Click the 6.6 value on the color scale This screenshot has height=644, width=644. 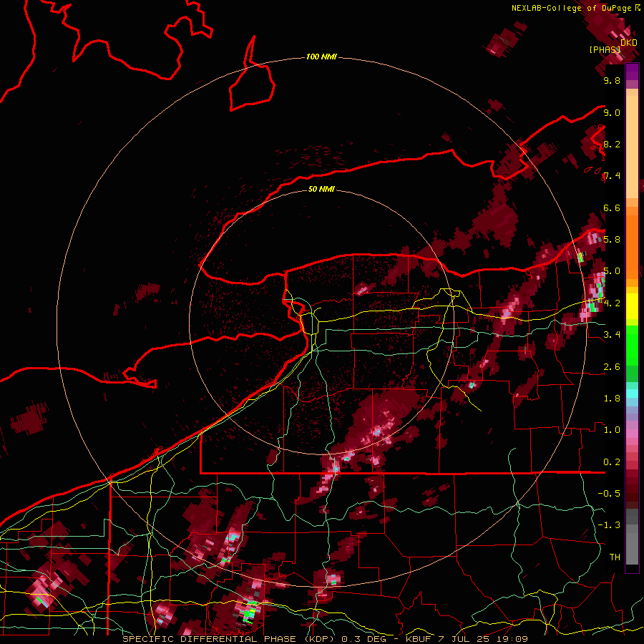[x=612, y=208]
